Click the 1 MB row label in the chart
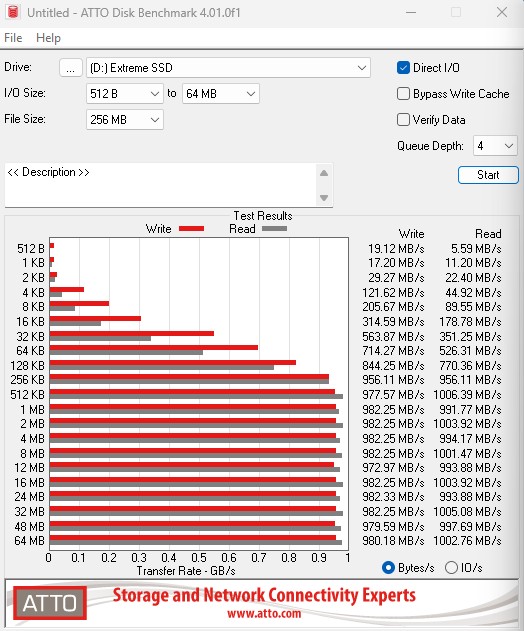The width and height of the screenshot is (524, 631). click(x=32, y=410)
